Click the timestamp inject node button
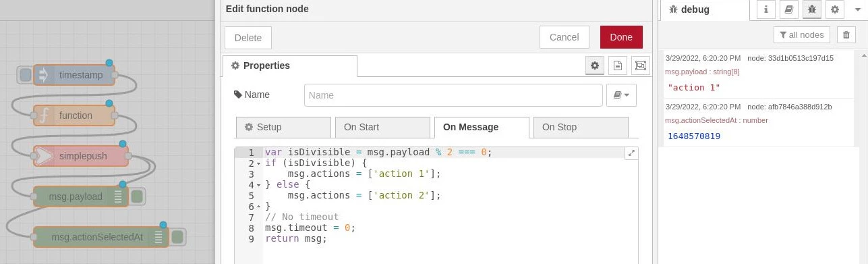This screenshot has width=868, height=264. pyautogui.click(x=25, y=75)
